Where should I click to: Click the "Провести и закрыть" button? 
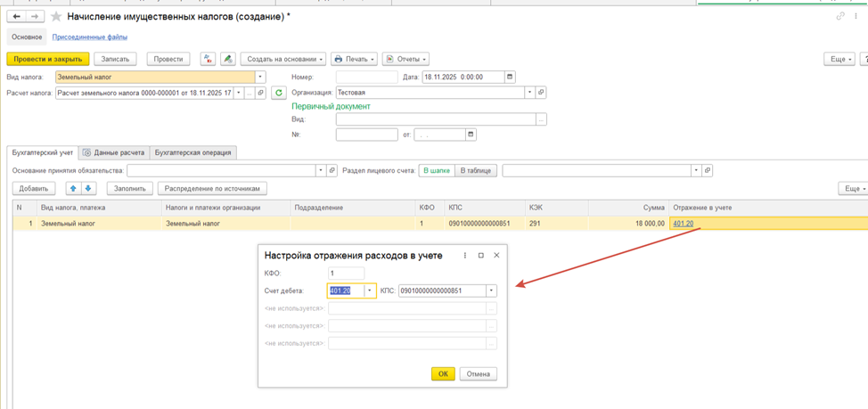(47, 59)
